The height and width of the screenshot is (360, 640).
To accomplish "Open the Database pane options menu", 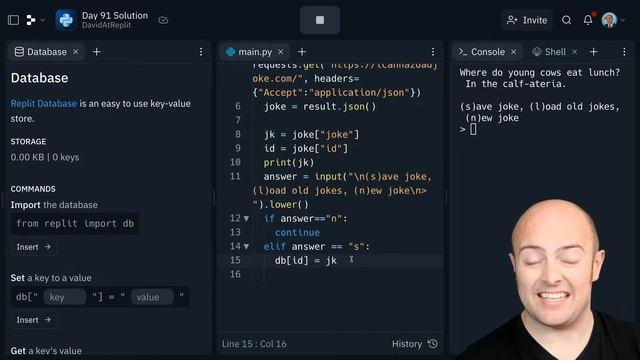I will point(201,52).
